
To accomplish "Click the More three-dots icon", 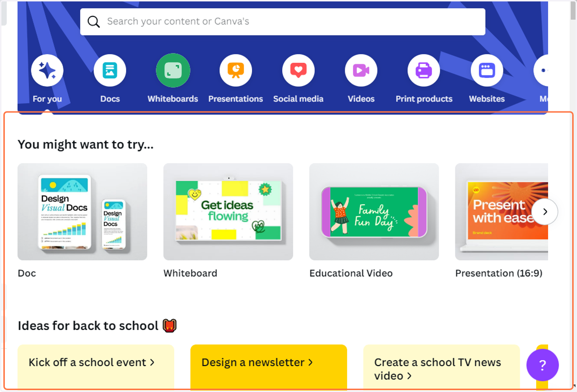I will (541, 71).
